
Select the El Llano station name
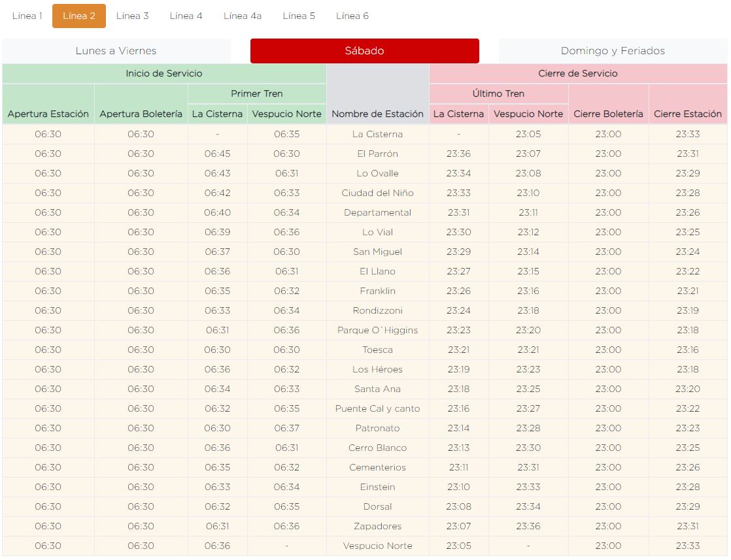click(x=378, y=271)
